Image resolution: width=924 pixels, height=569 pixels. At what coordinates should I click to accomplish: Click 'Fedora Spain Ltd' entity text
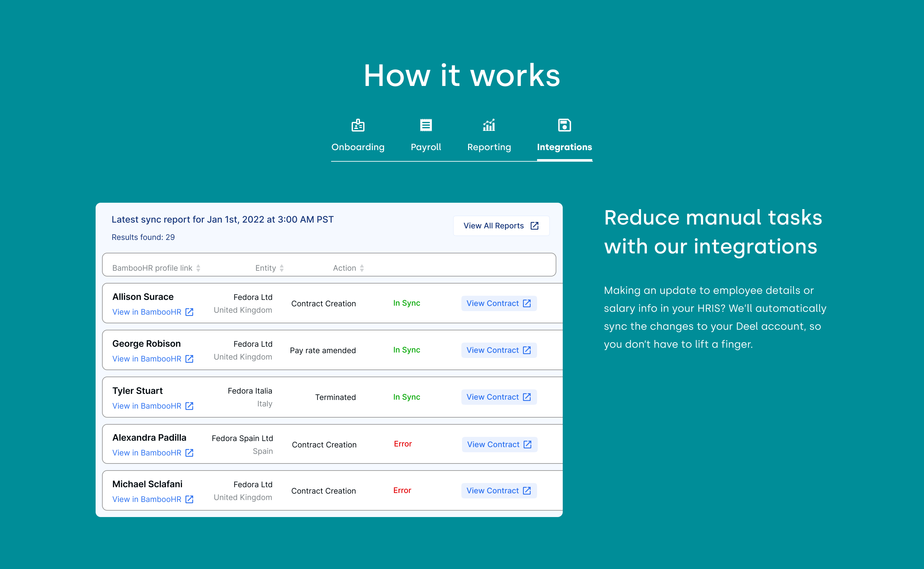(242, 438)
